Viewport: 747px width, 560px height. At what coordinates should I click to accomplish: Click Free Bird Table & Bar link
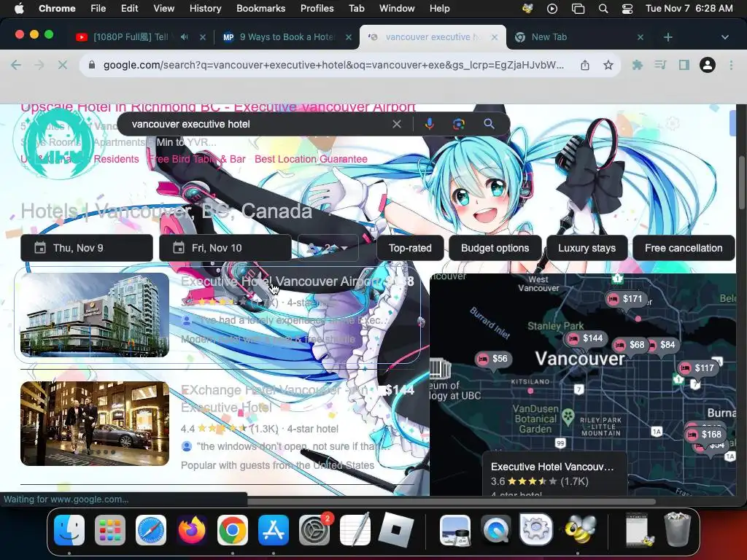(x=197, y=159)
